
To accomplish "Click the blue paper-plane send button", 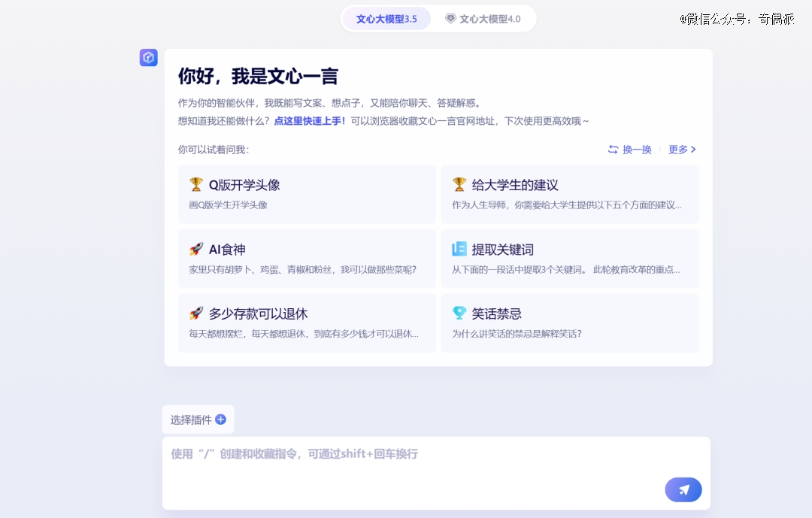I will 683,489.
